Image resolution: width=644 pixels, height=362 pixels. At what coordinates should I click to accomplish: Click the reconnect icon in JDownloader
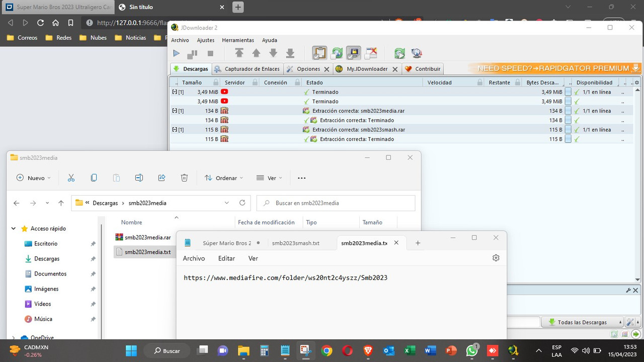pos(399,53)
